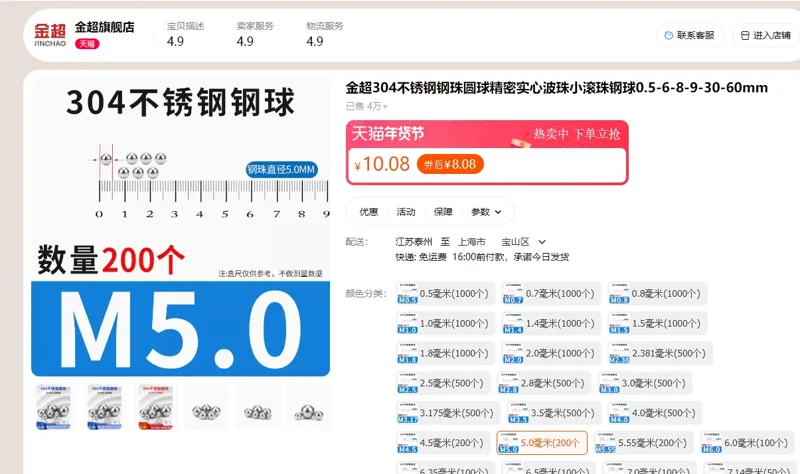Viewport: 800px width, 474px height.
Task: Click the 金超 JINCHAO store logo
Action: click(x=50, y=35)
